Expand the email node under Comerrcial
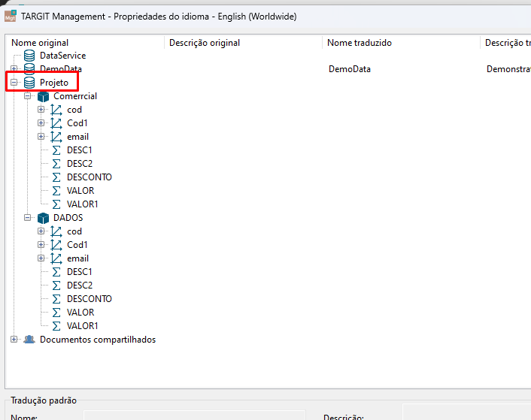This screenshot has height=420, width=531. (41, 136)
